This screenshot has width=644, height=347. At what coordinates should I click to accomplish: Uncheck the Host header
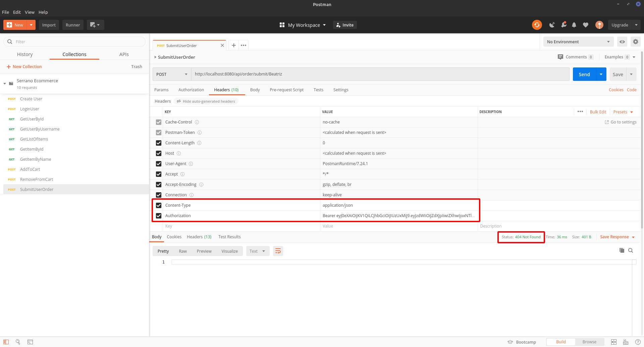point(159,153)
